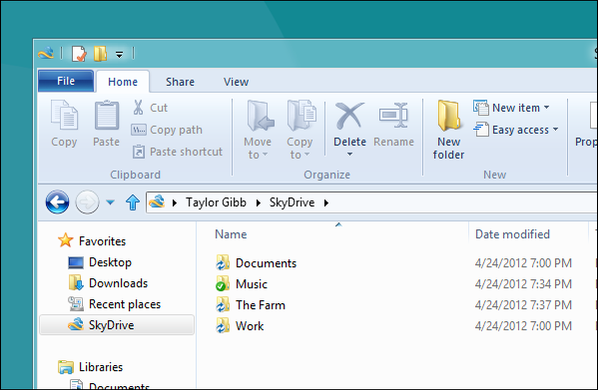Select Desktop in Favorites
Viewport: 598px width, 390px height.
110,262
